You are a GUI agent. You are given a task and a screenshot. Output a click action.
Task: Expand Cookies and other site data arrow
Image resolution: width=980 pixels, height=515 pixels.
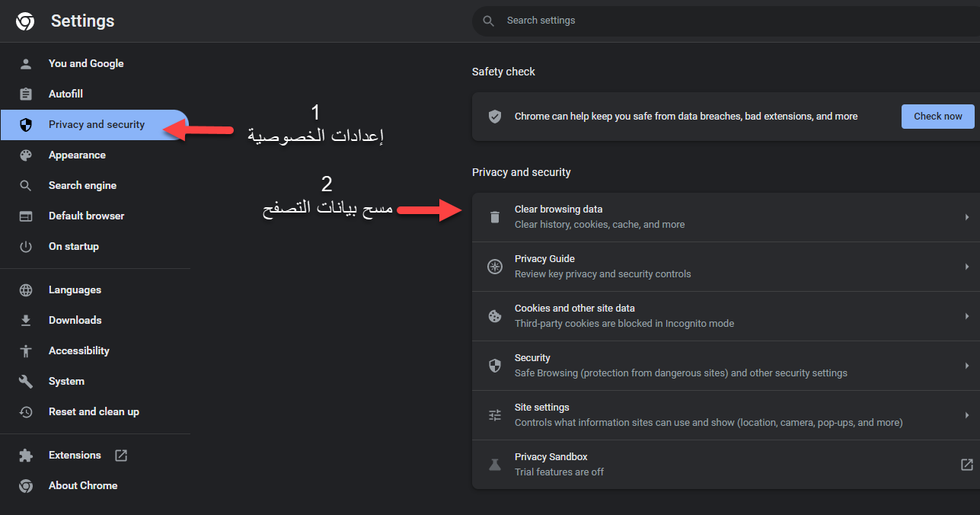[x=966, y=316]
